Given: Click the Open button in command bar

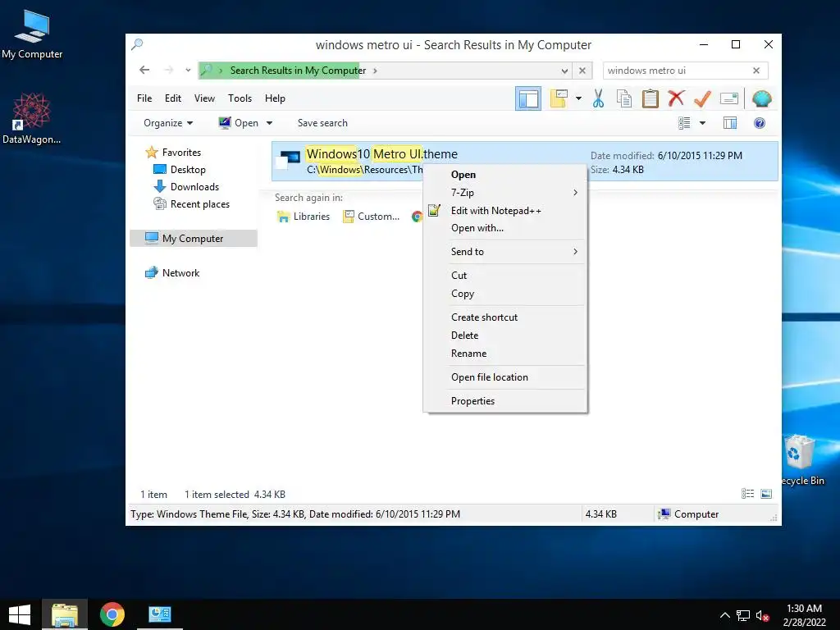Looking at the screenshot, I should 239,123.
